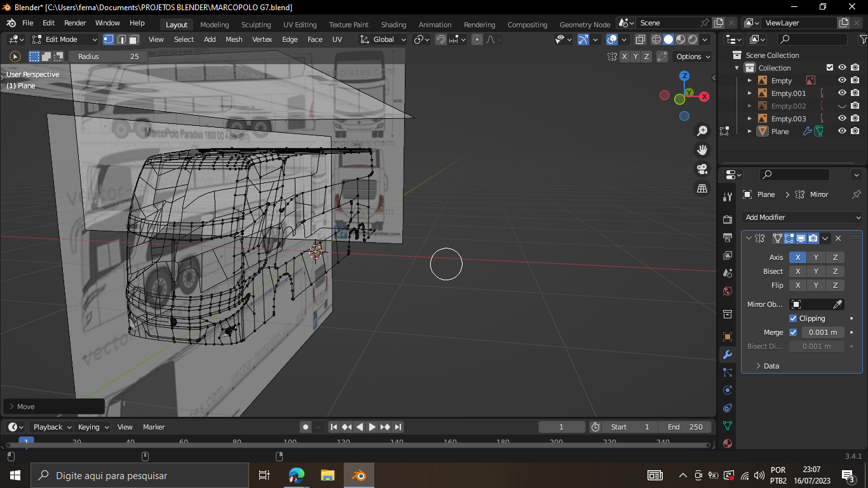Click the Mirror Object eyedropper icon
The width and height of the screenshot is (868, 488).
[x=837, y=304]
